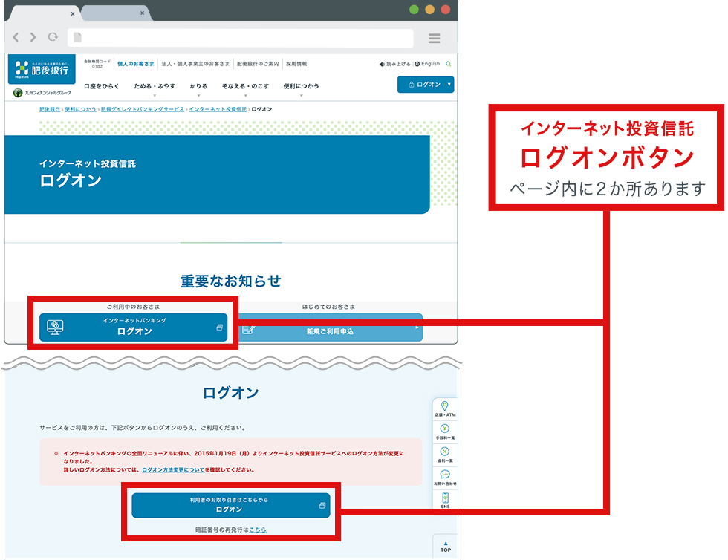This screenshot has width=728, height=560.
Task: Click the page icon in address bar
Action: (x=77, y=38)
